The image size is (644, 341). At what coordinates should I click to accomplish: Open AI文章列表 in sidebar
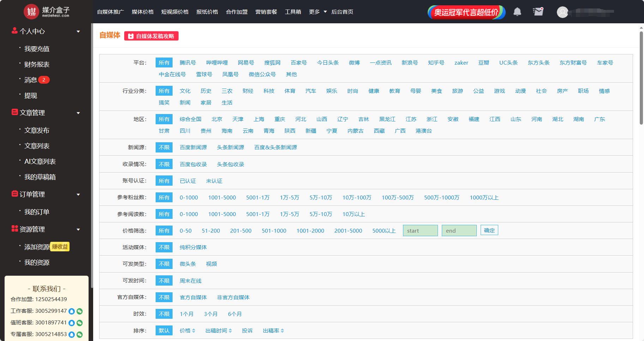(40, 161)
